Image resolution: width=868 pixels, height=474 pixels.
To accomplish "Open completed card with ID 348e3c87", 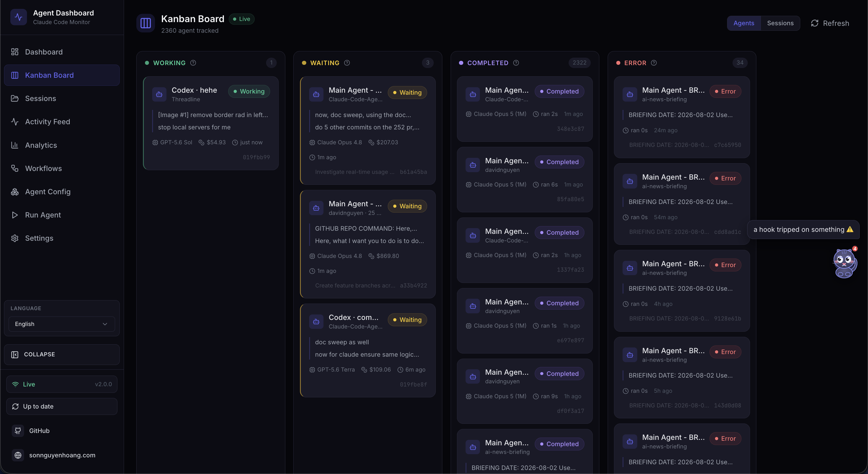I will [x=525, y=109].
